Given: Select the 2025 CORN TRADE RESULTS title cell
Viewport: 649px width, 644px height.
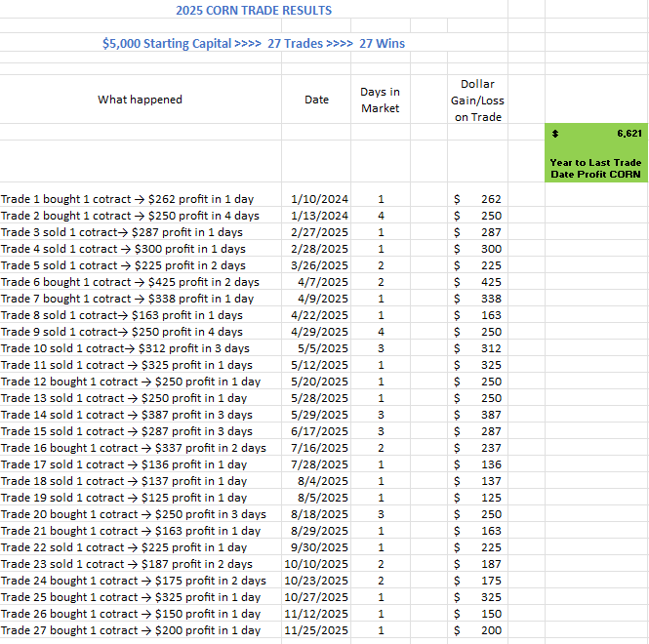Looking at the screenshot, I should [x=253, y=11].
